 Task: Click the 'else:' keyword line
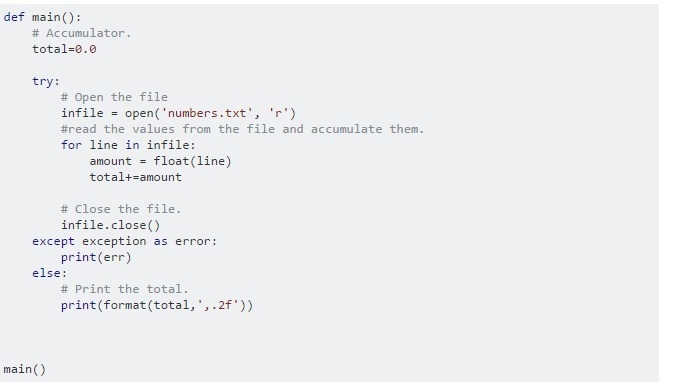pyautogui.click(x=49, y=273)
